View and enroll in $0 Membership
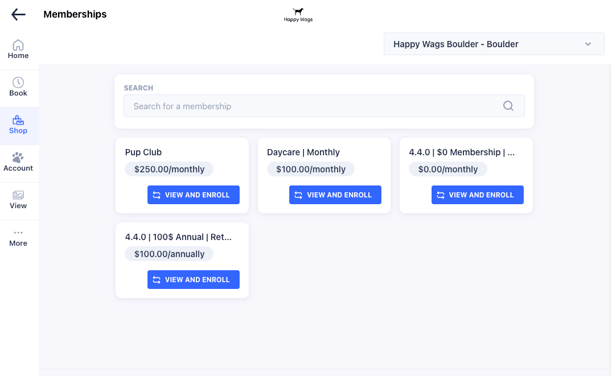 coord(477,195)
